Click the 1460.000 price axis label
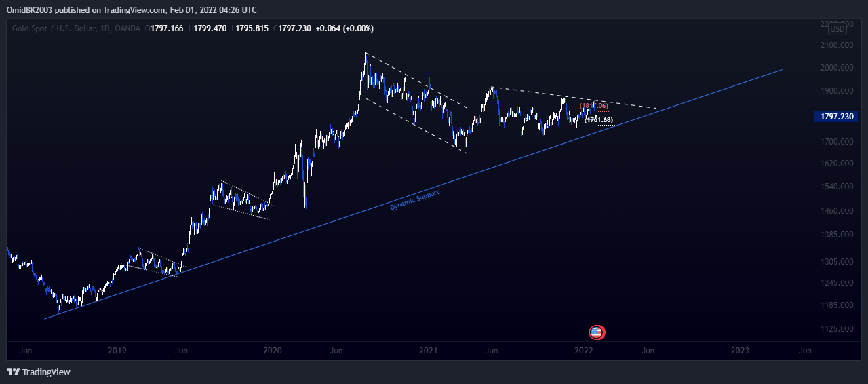Screen dimensions: 868x384 point(835,211)
